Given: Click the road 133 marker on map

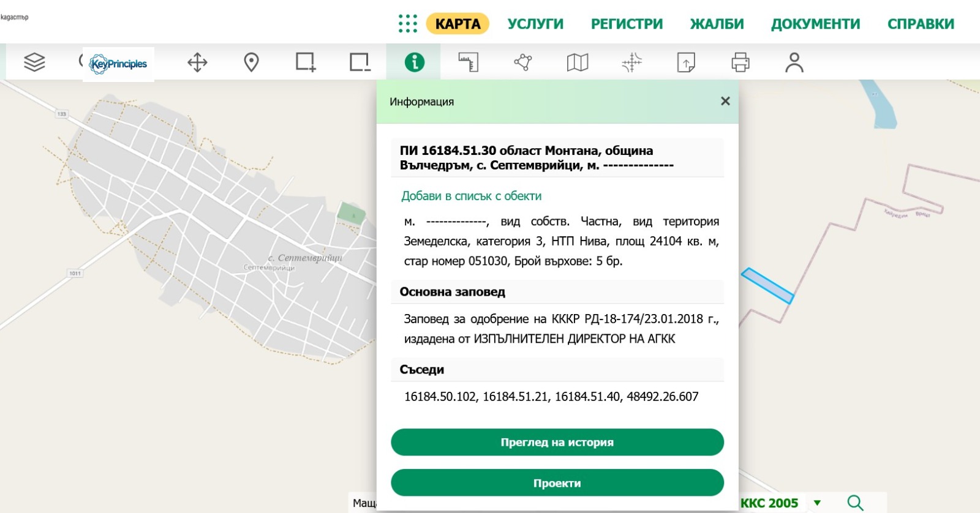Looking at the screenshot, I should [61, 114].
